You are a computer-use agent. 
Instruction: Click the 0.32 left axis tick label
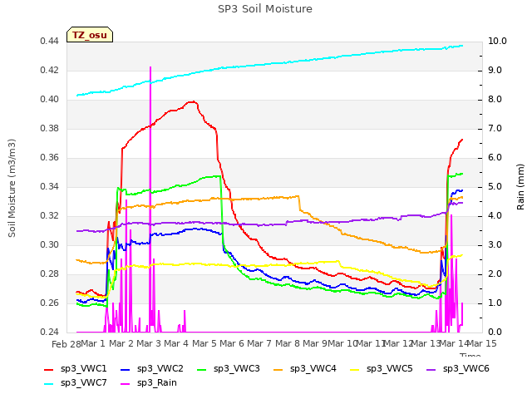tap(50, 216)
